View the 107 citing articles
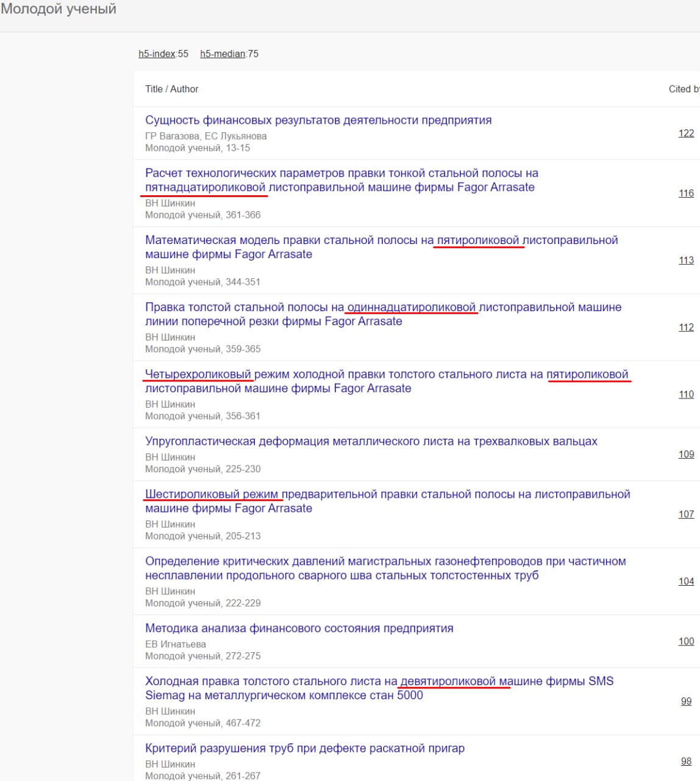This screenshot has width=700, height=781. (686, 514)
